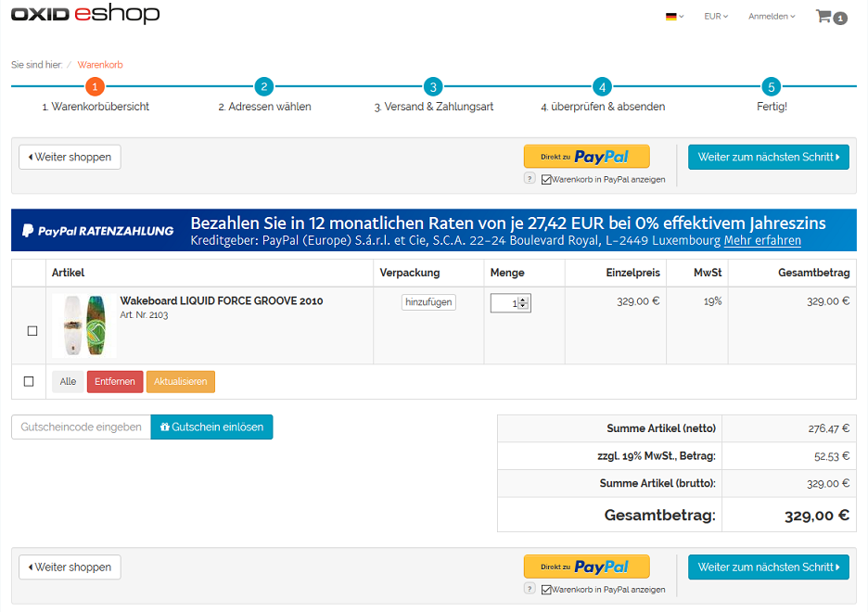Click bottom Weiter shoppen button

pos(70,567)
